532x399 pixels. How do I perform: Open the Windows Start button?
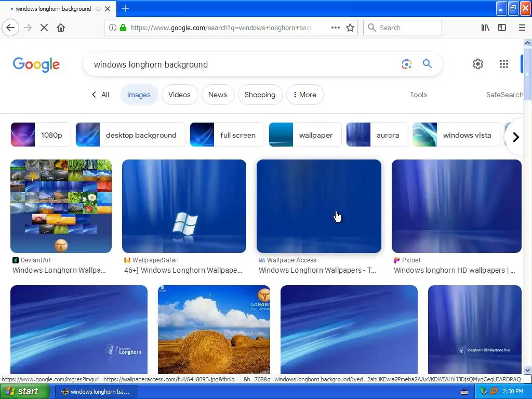point(25,392)
